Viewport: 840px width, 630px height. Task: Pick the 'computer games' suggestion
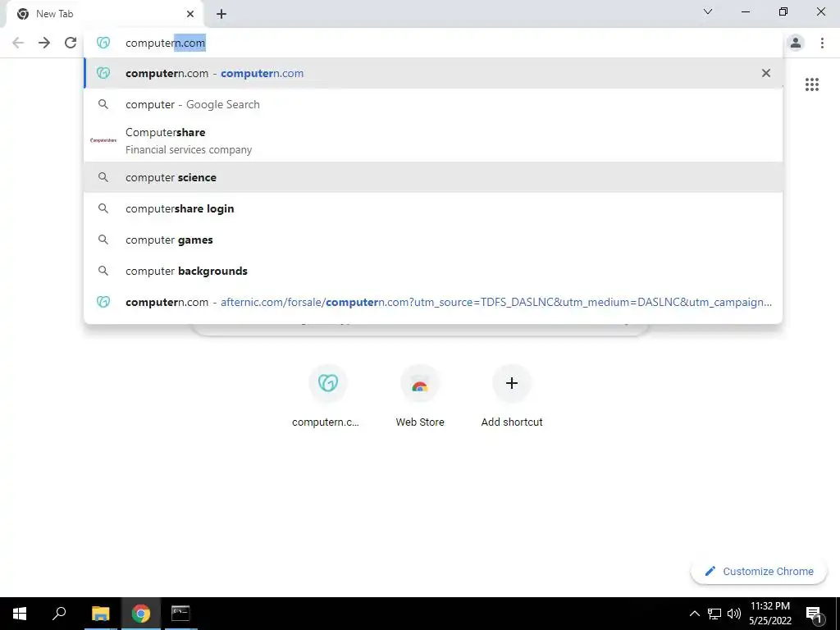433,240
